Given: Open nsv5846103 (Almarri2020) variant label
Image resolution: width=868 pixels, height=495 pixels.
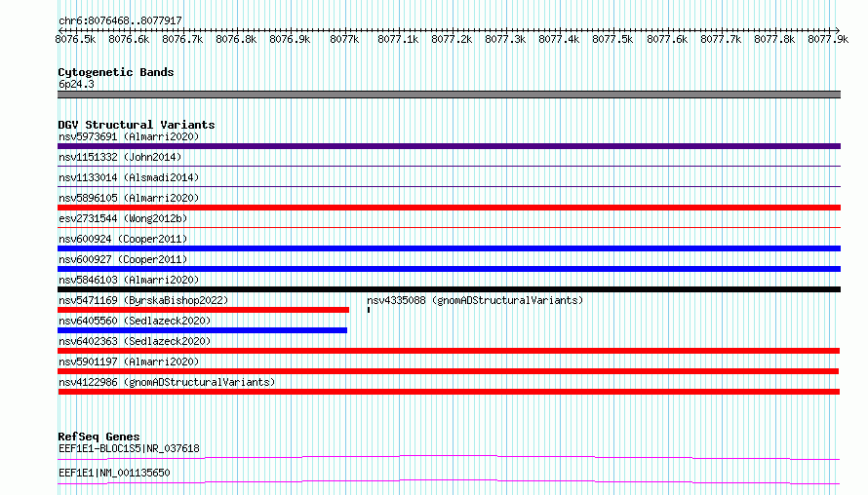Looking at the screenshot, I should pyautogui.click(x=129, y=280).
